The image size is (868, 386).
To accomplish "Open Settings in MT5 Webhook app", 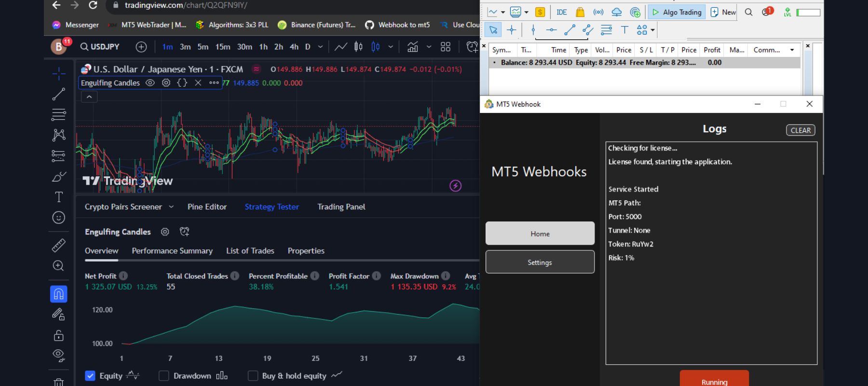I will tap(540, 262).
